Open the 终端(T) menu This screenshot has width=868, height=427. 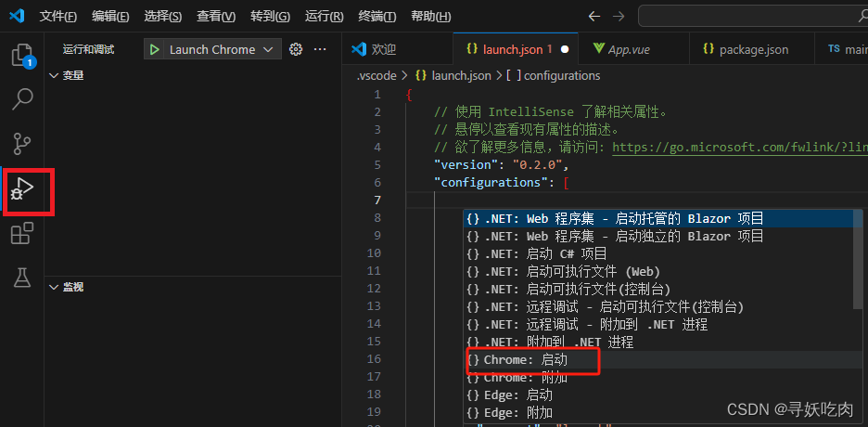tap(377, 17)
